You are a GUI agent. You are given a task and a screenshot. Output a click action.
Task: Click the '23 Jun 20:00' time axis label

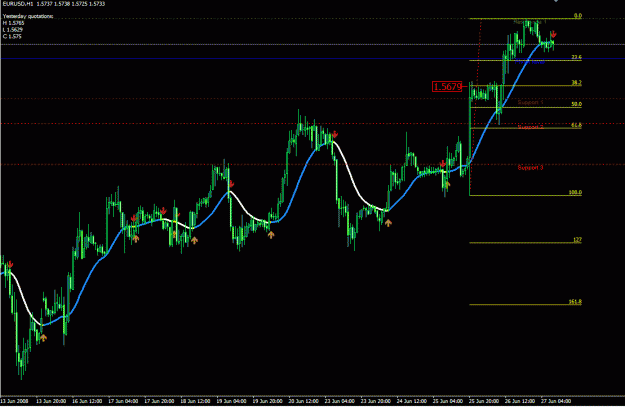[x=375, y=401]
